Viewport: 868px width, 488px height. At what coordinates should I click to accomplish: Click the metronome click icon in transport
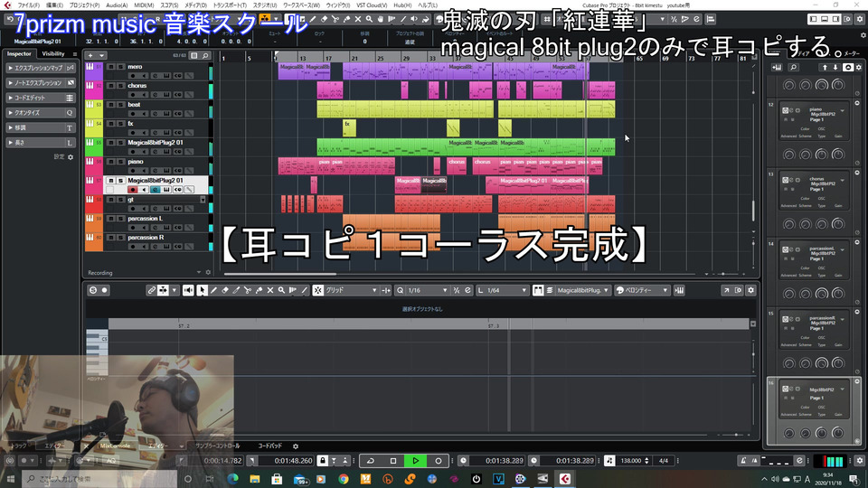743,460
